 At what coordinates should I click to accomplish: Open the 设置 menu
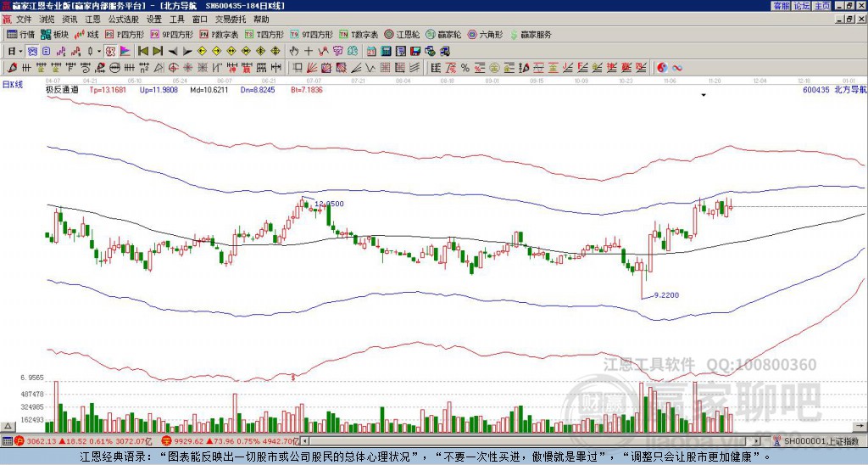click(154, 20)
